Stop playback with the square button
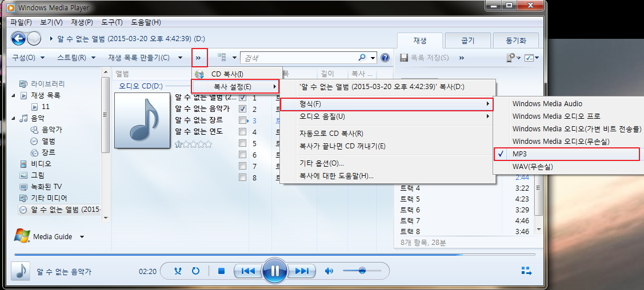This screenshot has height=290, width=644. click(x=221, y=271)
